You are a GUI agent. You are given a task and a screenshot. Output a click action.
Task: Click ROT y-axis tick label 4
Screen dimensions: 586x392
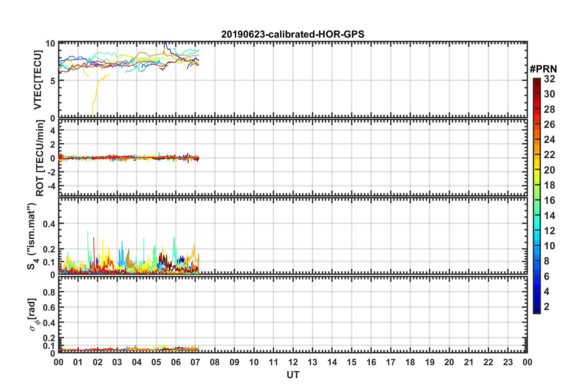[53, 131]
